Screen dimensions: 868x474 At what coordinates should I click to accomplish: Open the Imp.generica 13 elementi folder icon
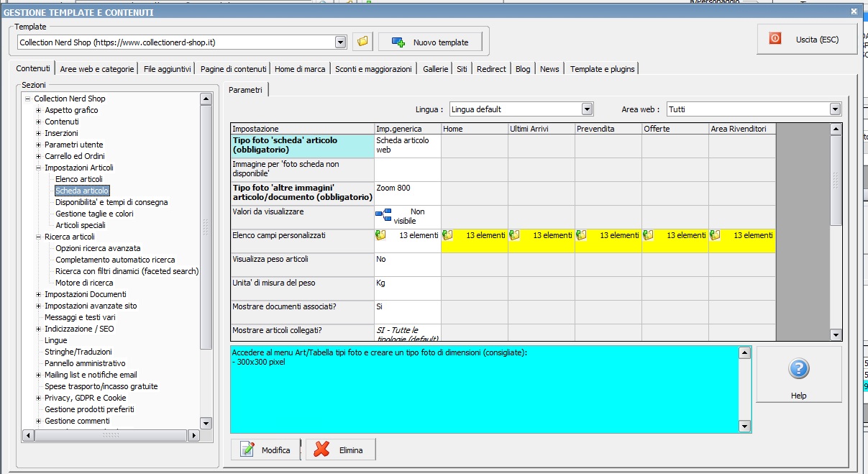coord(381,235)
